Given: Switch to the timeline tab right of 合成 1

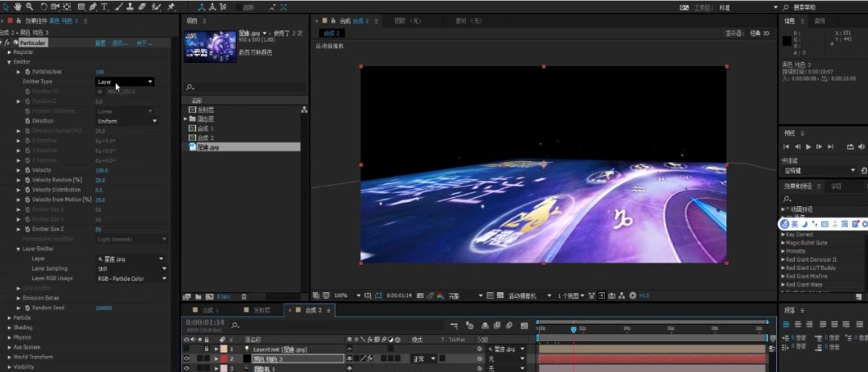Looking at the screenshot, I should tap(261, 310).
